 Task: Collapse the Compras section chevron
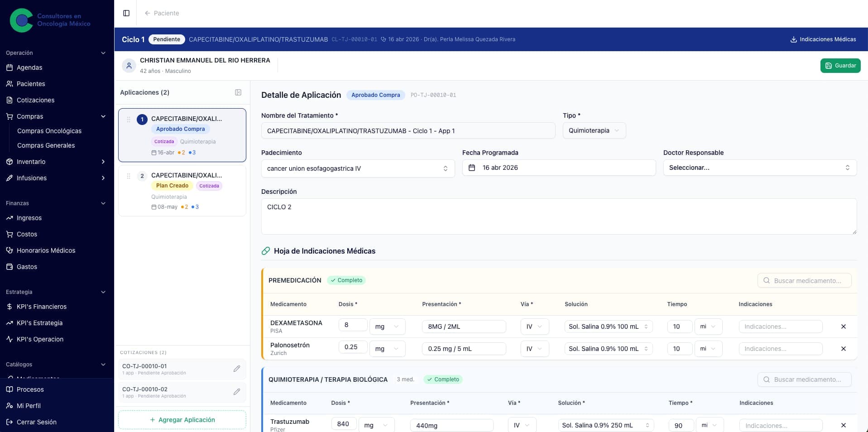[x=103, y=116]
